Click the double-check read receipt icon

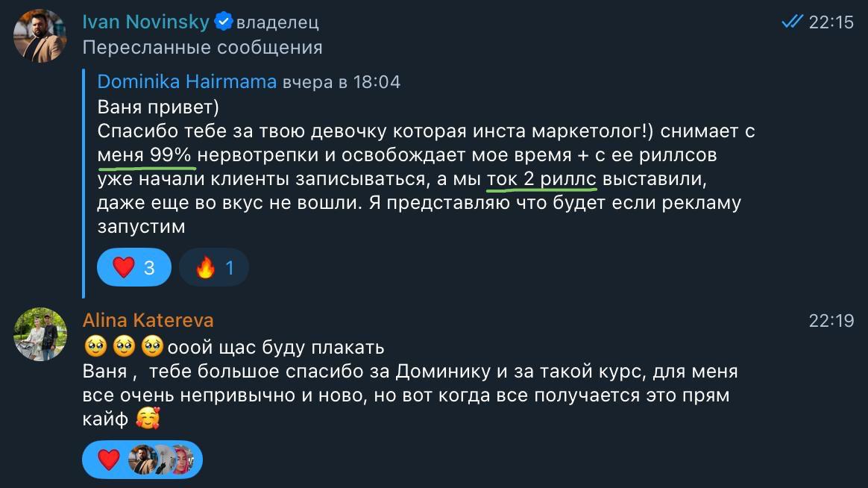pyautogui.click(x=792, y=22)
